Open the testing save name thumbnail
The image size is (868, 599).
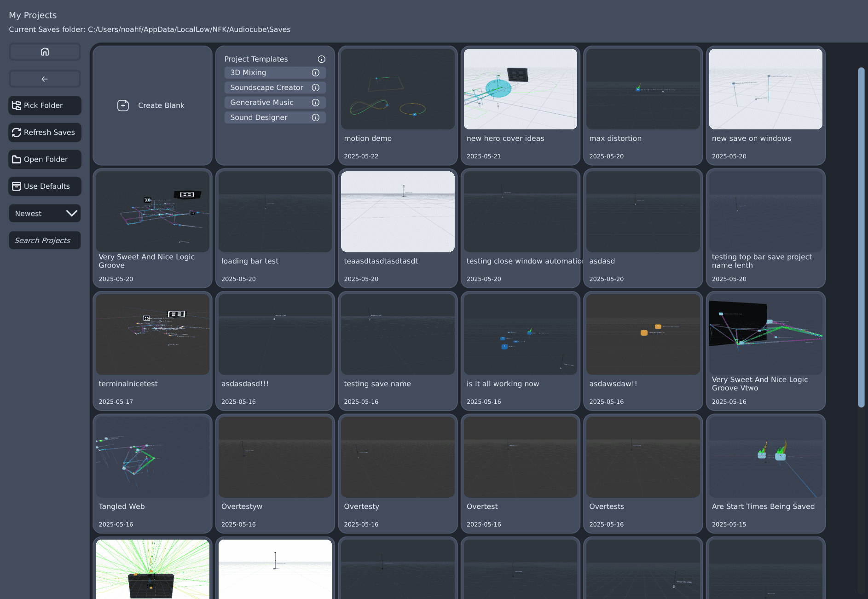click(x=398, y=335)
